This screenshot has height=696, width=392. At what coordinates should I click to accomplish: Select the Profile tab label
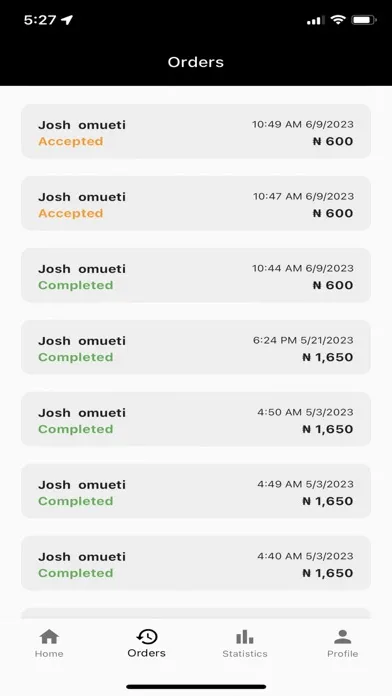[342, 653]
